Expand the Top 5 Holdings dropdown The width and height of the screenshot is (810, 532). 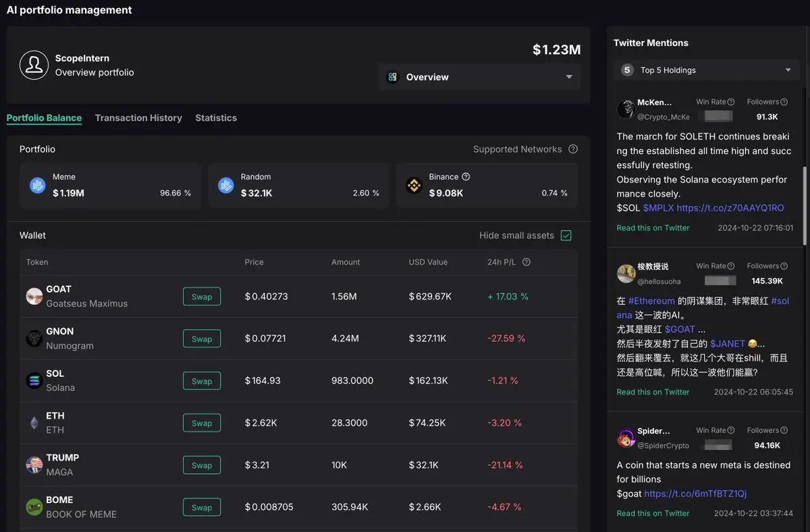point(706,70)
